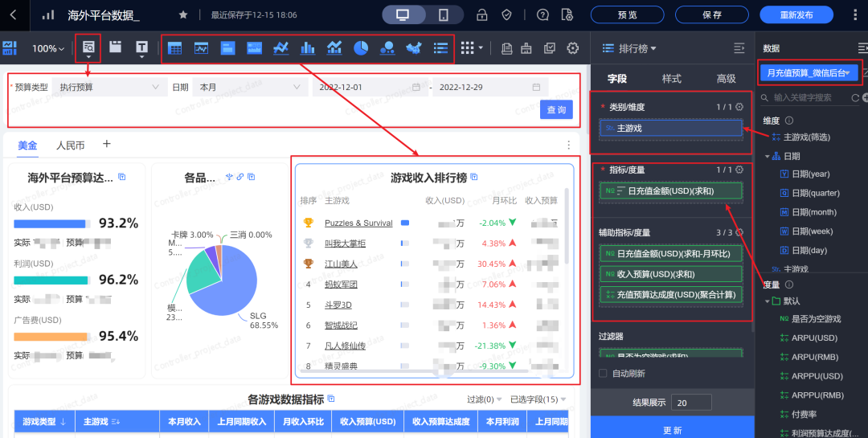Click the 保存 button
Viewport: 868px width, 438px height.
point(712,15)
